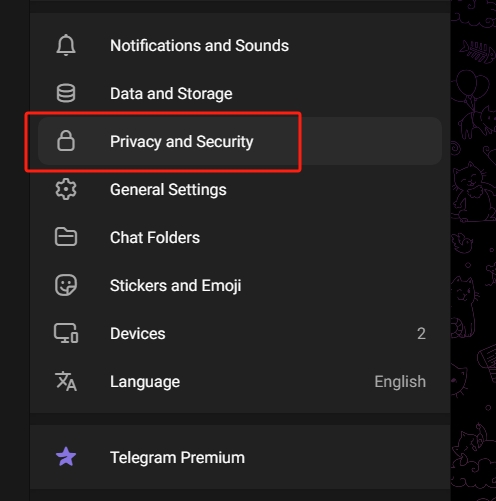The image size is (496, 501).
Task: Open the Language setting
Action: [240, 381]
